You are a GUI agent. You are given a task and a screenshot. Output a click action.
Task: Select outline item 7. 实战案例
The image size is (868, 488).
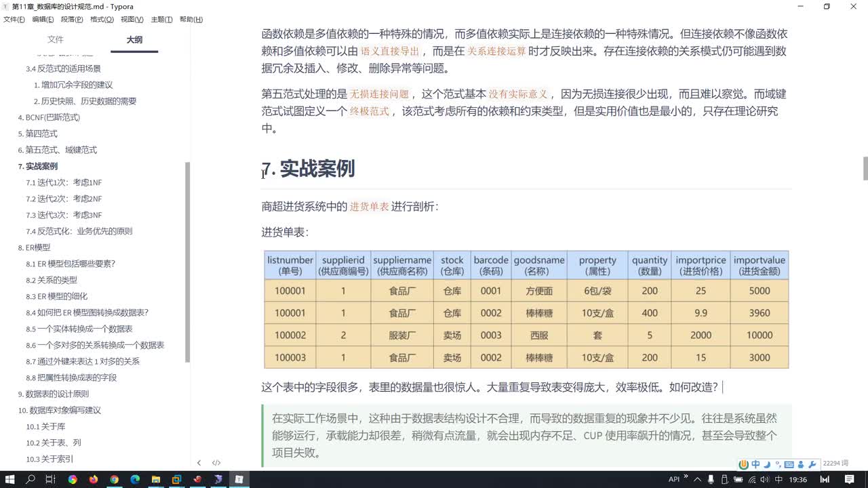pos(37,166)
